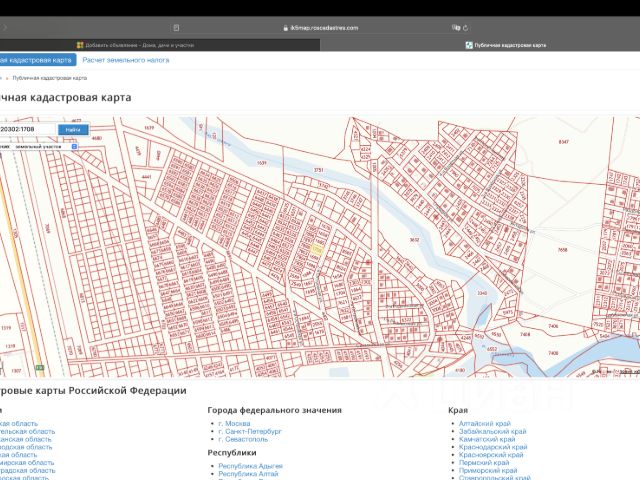640x480 pixels.
Task: Click Публичная кадастровая карта breadcrumb link
Action: [50, 77]
